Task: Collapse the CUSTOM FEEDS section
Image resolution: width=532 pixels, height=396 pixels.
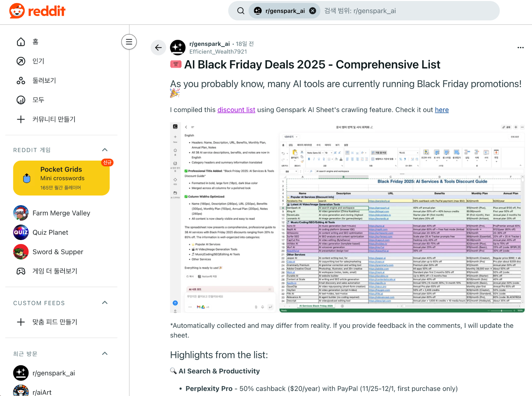Action: tap(105, 303)
